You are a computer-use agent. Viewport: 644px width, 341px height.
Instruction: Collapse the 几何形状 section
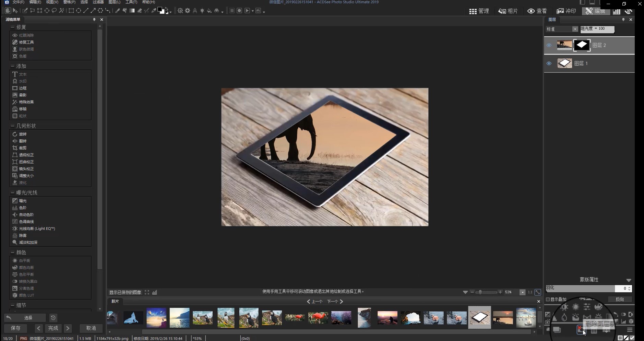(x=12, y=126)
